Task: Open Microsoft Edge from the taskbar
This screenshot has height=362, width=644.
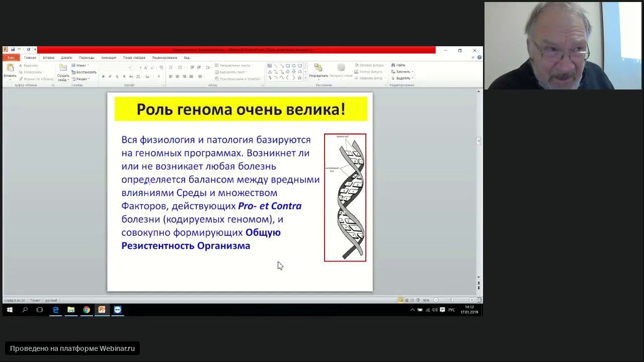Action: (x=55, y=310)
